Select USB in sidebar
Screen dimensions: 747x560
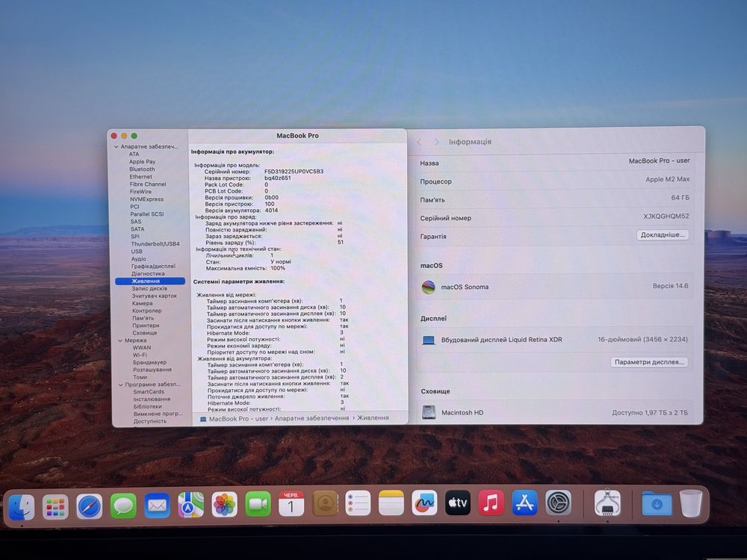(x=137, y=252)
